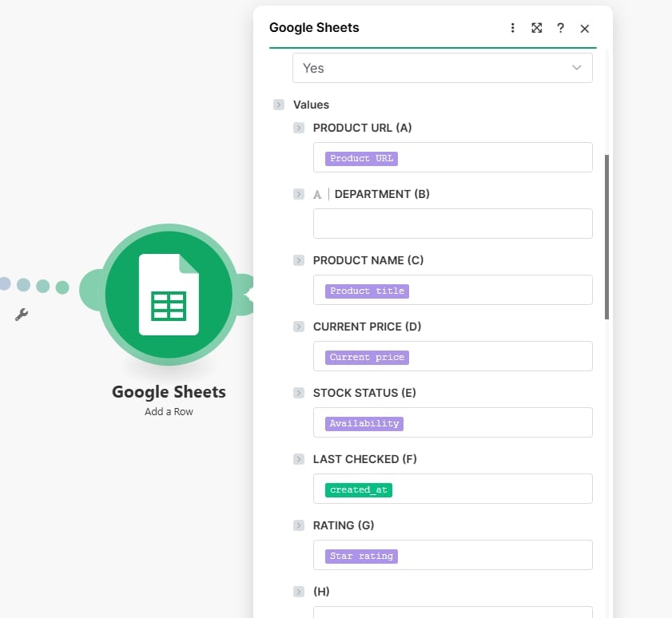Click the Google Sheets panel title
Viewport: 672px width, 618px height.
(x=314, y=27)
